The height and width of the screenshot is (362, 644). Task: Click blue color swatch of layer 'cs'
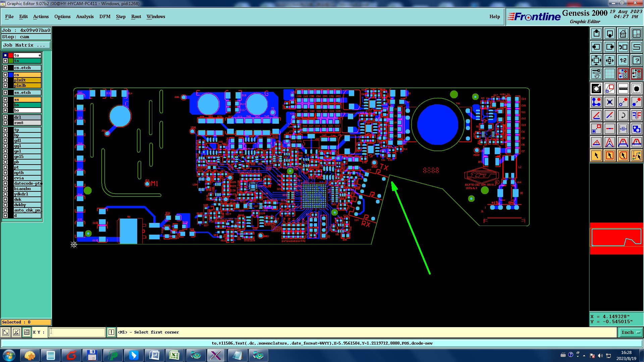point(11,75)
